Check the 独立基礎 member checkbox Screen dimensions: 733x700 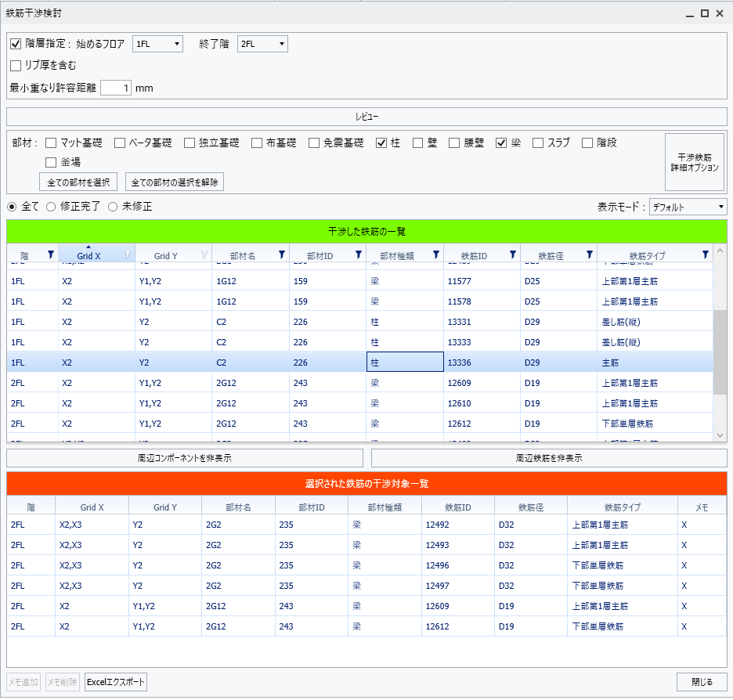190,143
